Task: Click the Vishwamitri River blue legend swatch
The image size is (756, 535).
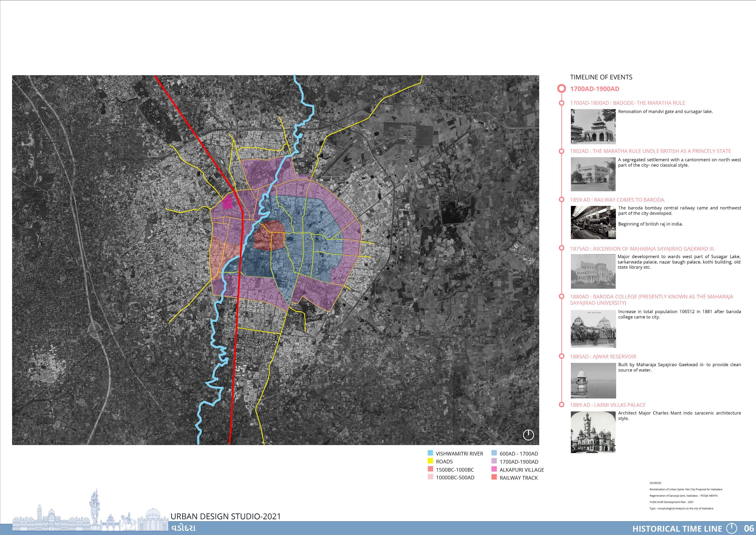Action: pyautogui.click(x=430, y=453)
